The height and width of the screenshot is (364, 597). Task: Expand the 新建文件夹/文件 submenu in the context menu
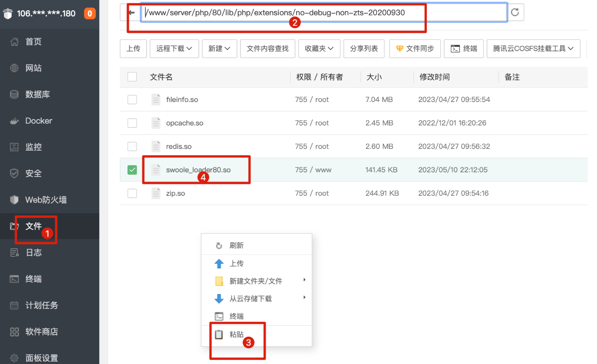point(256,281)
